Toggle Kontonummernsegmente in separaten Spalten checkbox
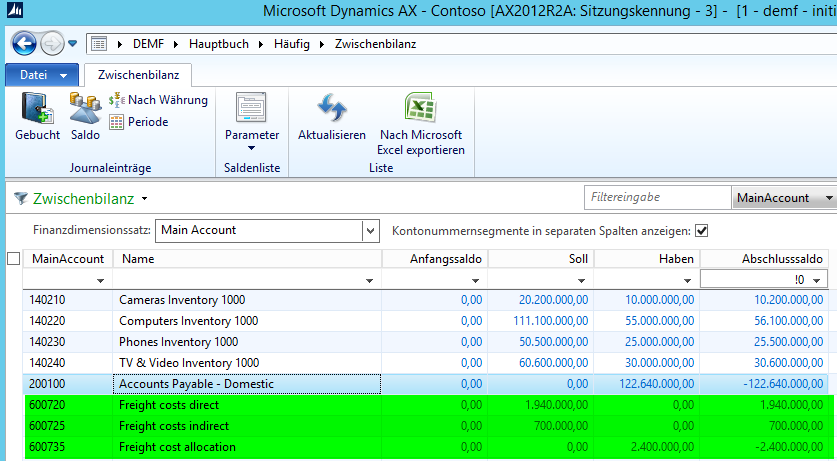This screenshot has height=461, width=837. 701,230
